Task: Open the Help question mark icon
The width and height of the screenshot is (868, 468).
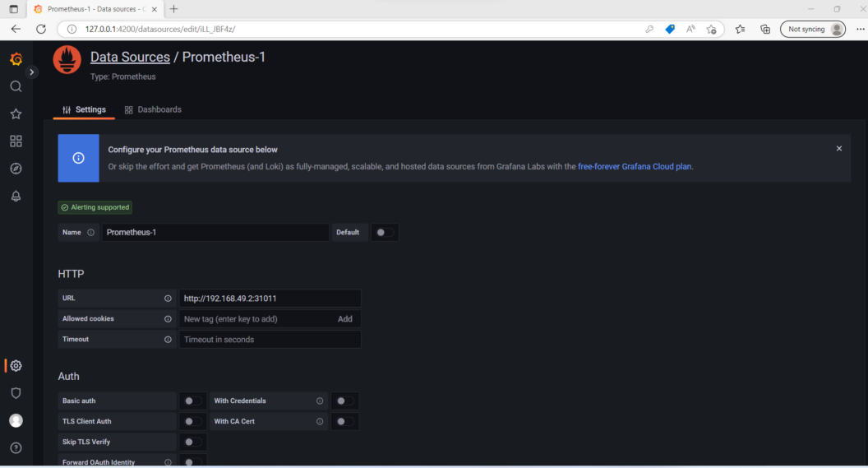Action: pyautogui.click(x=16, y=448)
